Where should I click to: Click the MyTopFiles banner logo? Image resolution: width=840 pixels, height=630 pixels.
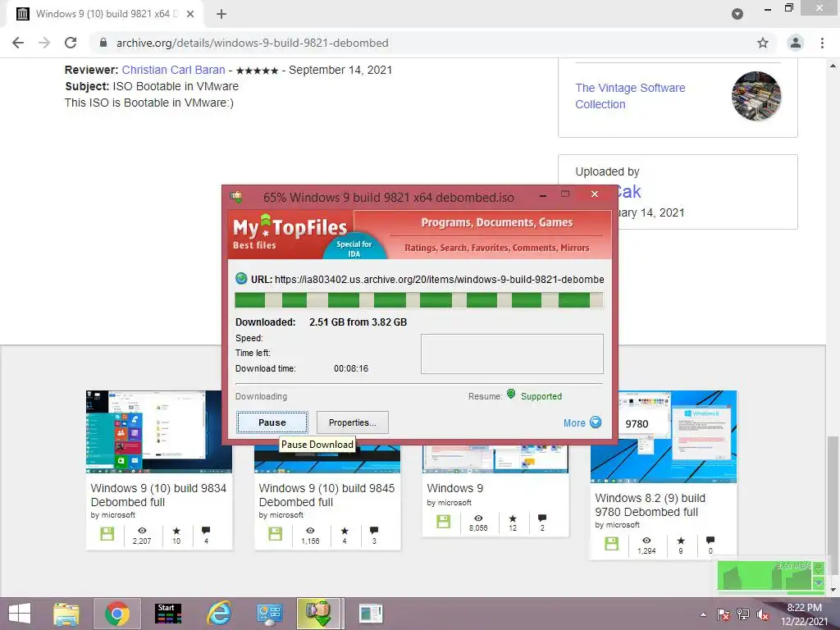coord(290,232)
